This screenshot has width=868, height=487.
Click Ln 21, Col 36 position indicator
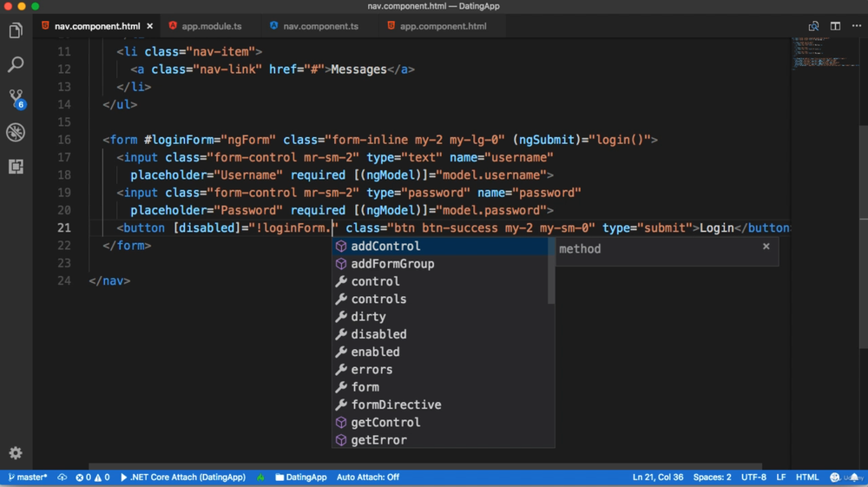[658, 477]
